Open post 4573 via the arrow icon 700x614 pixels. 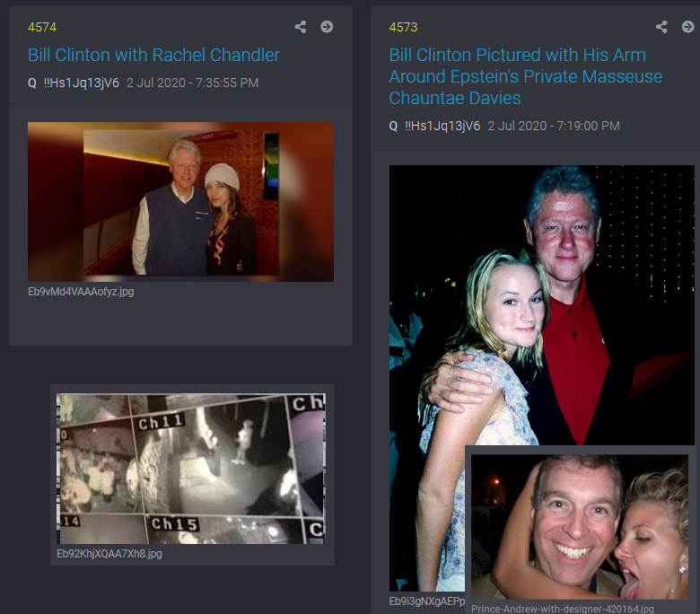pos(687,27)
